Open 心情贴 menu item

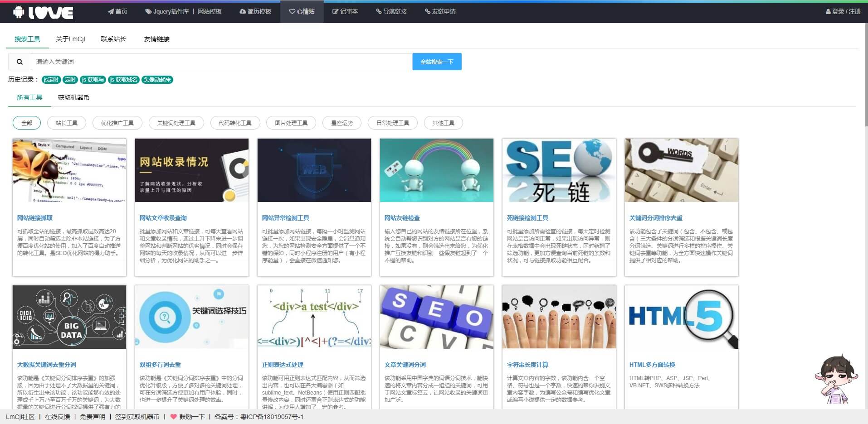pyautogui.click(x=302, y=11)
